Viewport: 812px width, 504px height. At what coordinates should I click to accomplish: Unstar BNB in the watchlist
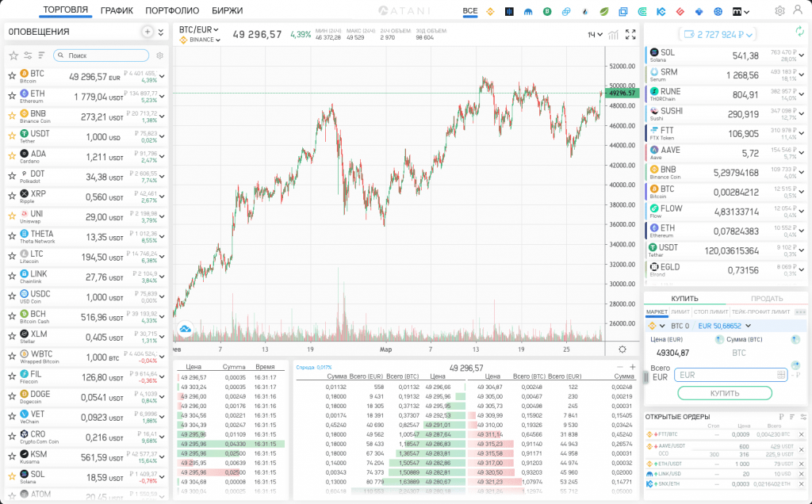pyautogui.click(x=12, y=116)
